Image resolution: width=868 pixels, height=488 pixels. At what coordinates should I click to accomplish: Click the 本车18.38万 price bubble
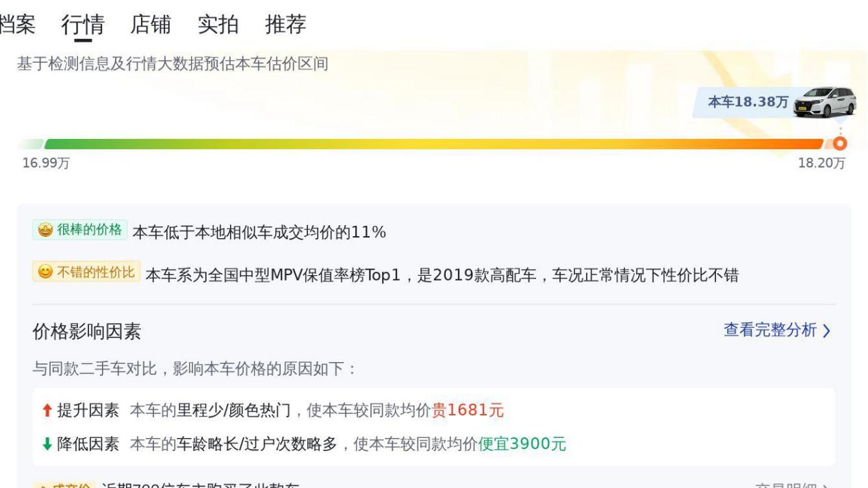(x=748, y=103)
